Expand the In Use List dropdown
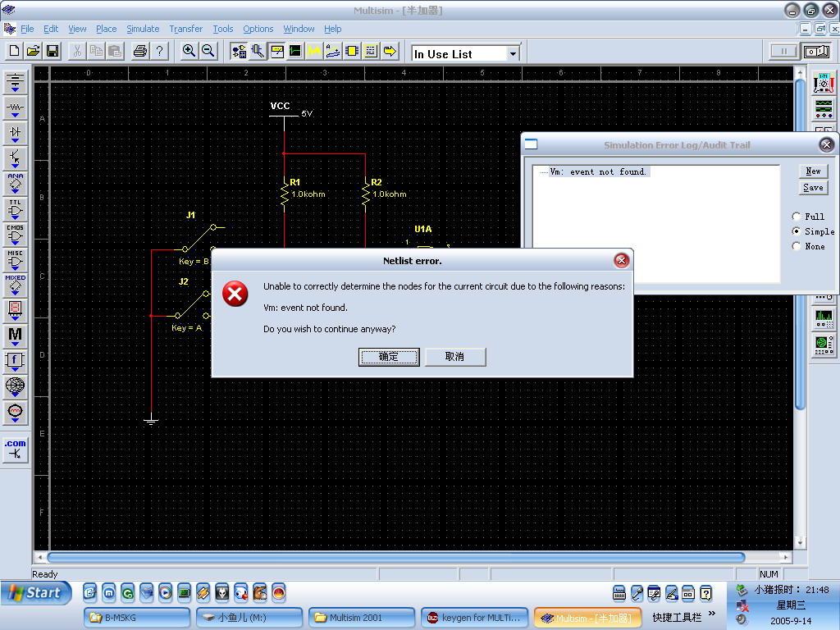Image resolution: width=840 pixels, height=630 pixels. pyautogui.click(x=514, y=53)
